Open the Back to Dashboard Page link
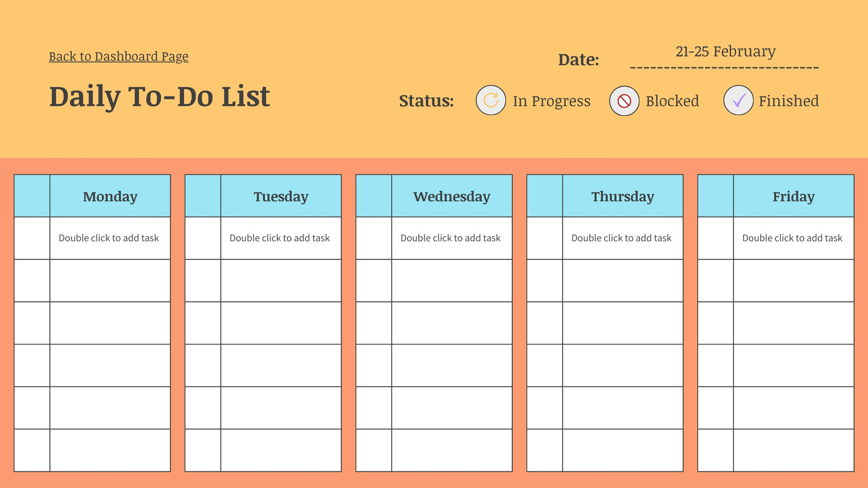868x488 pixels. (x=119, y=56)
